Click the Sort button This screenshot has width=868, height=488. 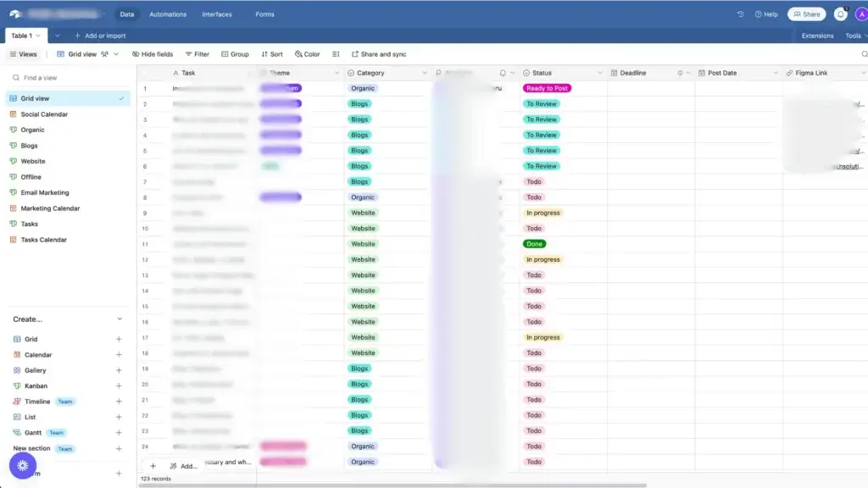272,54
